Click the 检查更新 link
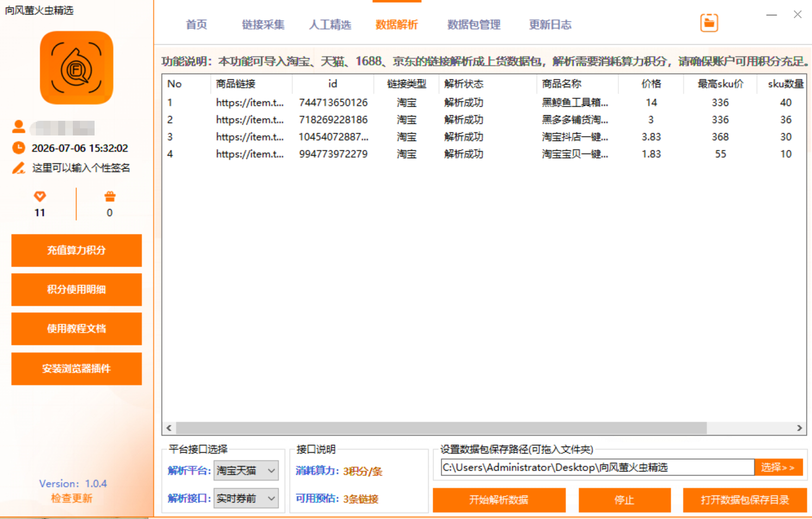The image size is (812, 519). click(72, 498)
